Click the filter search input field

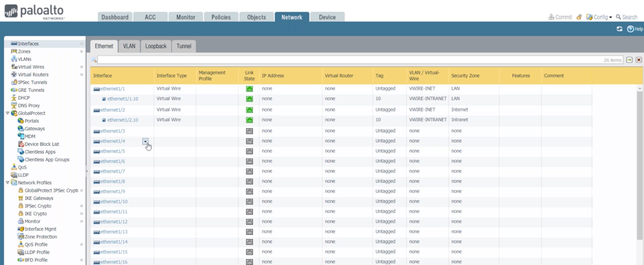[x=360, y=60]
